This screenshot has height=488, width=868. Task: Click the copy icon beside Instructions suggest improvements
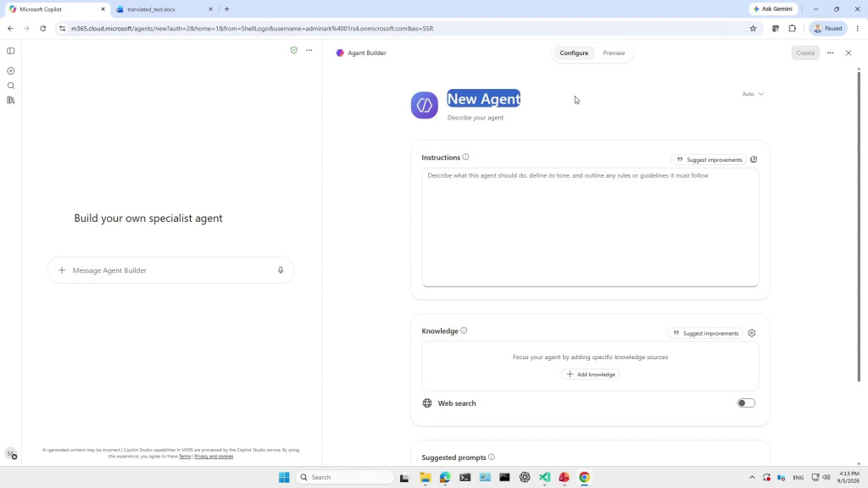[x=754, y=159]
